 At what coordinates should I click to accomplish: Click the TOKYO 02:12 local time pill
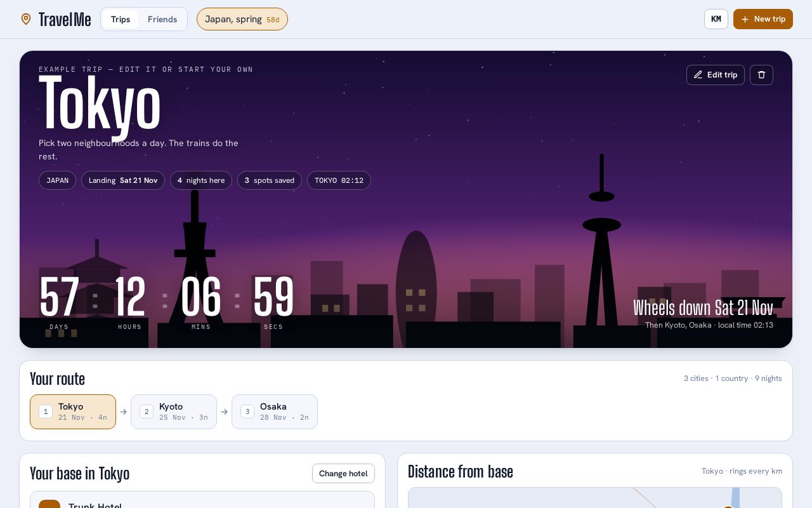coord(339,180)
